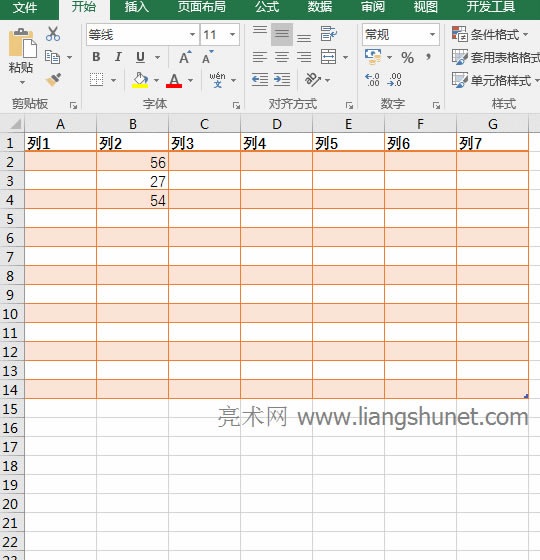The image size is (540, 560).
Task: Toggle Center horizontal alignment
Action: pos(282,57)
